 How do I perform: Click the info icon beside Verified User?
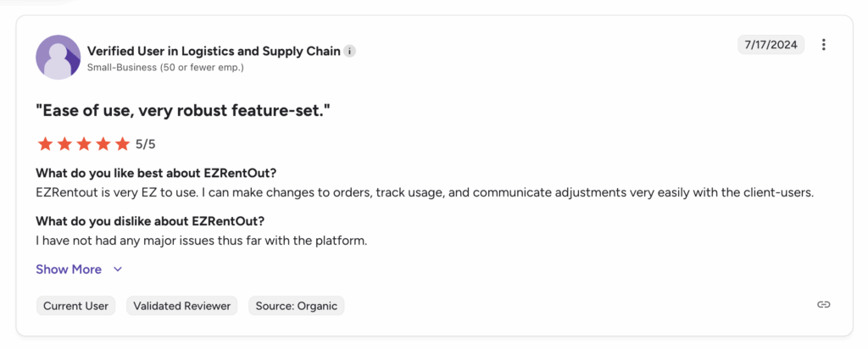point(350,51)
